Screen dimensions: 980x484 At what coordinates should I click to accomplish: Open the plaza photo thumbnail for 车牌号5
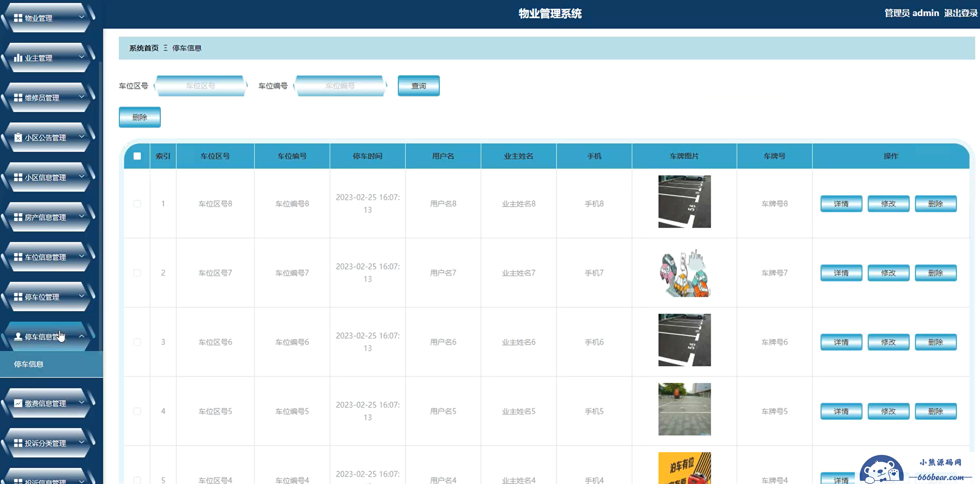coord(685,409)
